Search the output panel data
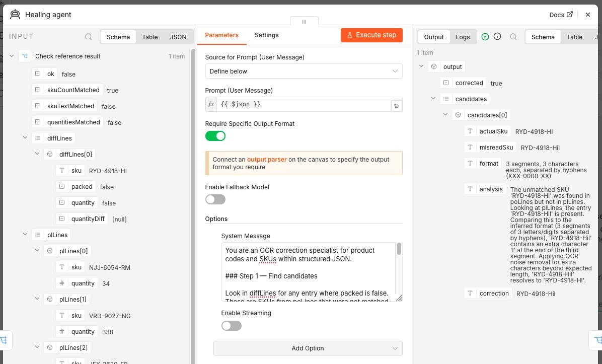The width and height of the screenshot is (602, 364). pyautogui.click(x=513, y=37)
